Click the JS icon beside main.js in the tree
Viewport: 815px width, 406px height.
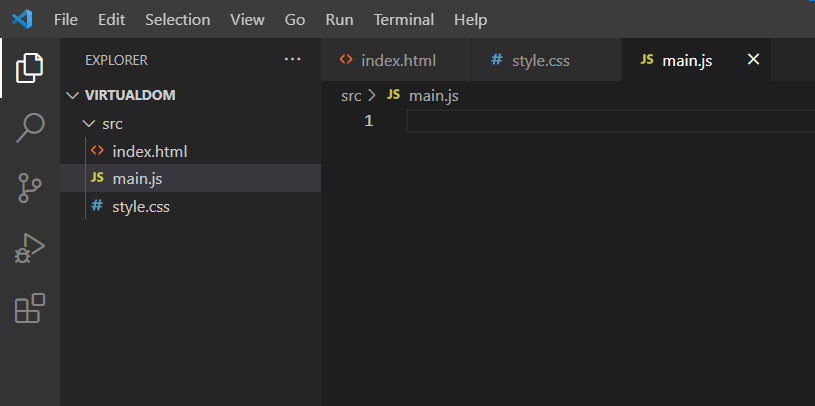pyautogui.click(x=97, y=178)
